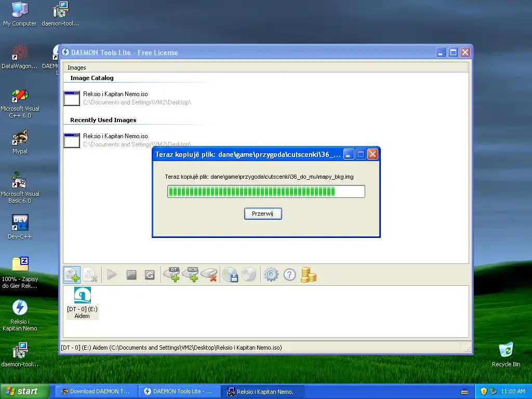Viewport: 532px width, 399px height.
Task: Click the 100% - Zapisy do Gier Rek archive icon
Action: point(20,272)
